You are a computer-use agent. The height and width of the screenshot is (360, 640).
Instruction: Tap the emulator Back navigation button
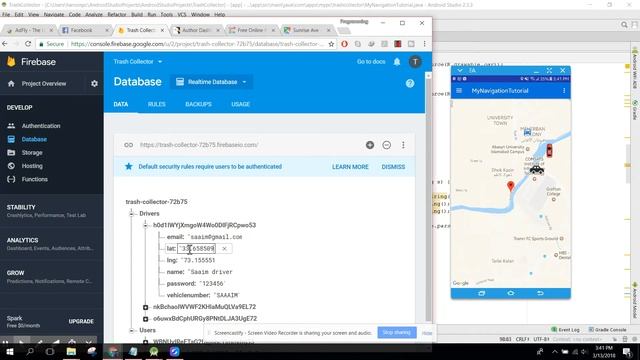(x=540, y=293)
